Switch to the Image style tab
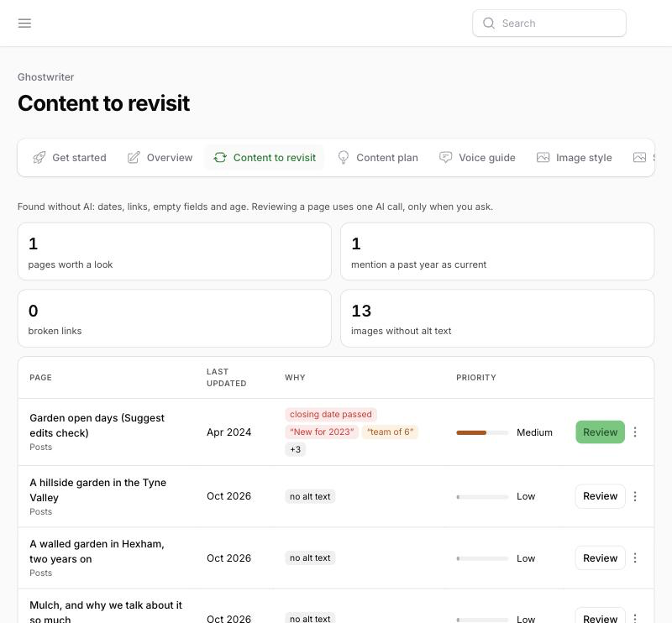Screen dimensions: 672x623 (x=575, y=158)
